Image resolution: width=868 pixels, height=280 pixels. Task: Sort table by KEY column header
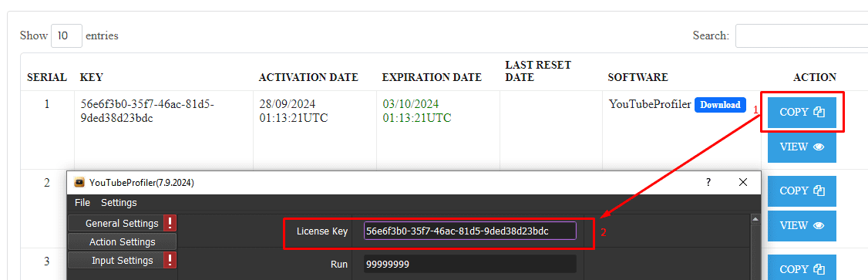click(x=92, y=78)
